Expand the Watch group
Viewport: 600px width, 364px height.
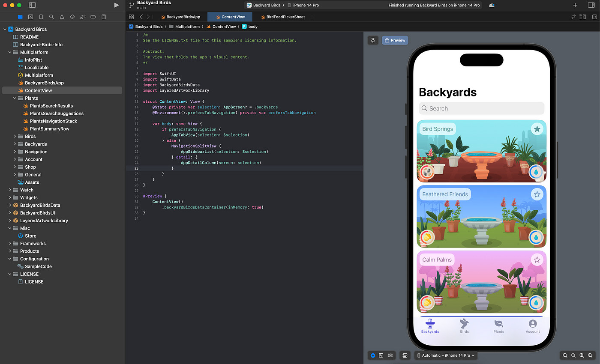(10, 190)
